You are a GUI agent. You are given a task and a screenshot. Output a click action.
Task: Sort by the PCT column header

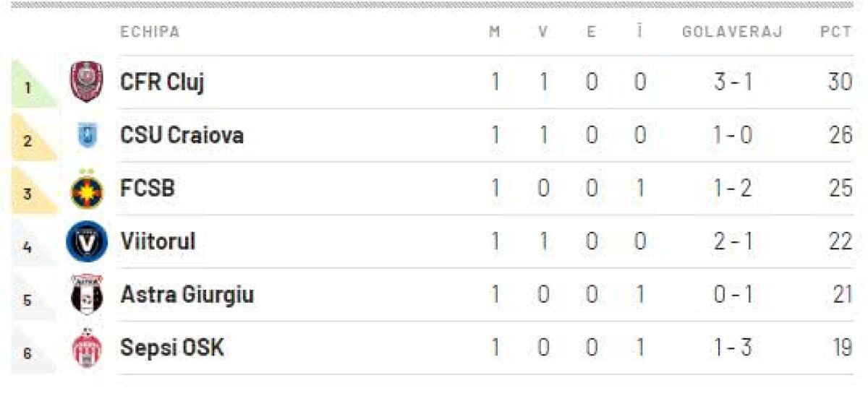pyautogui.click(x=835, y=33)
